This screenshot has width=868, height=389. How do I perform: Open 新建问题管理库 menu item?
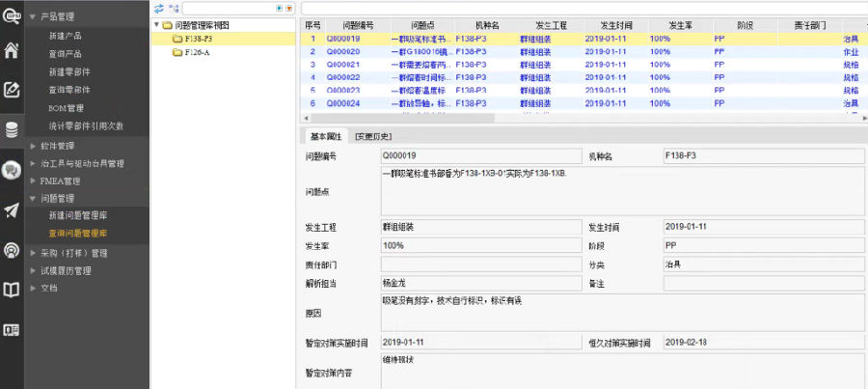pyautogui.click(x=77, y=215)
